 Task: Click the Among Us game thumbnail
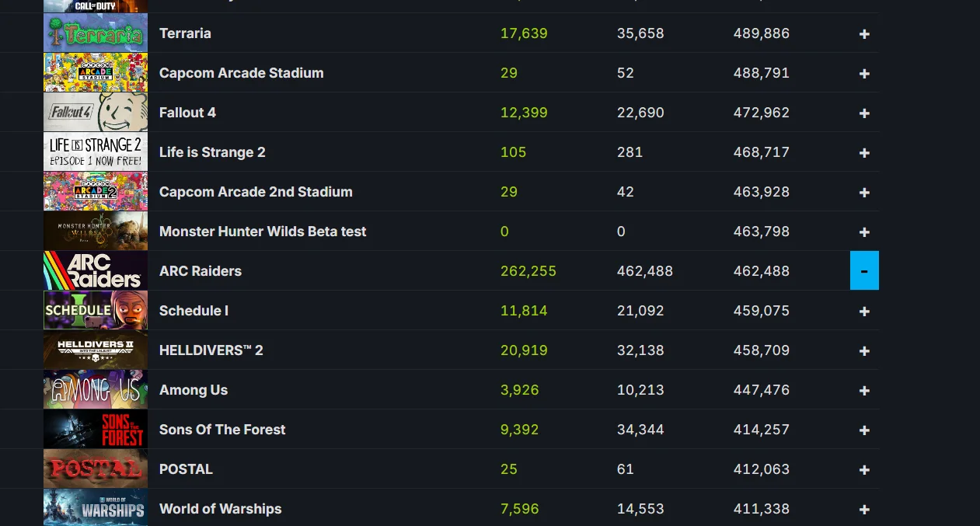(x=96, y=390)
